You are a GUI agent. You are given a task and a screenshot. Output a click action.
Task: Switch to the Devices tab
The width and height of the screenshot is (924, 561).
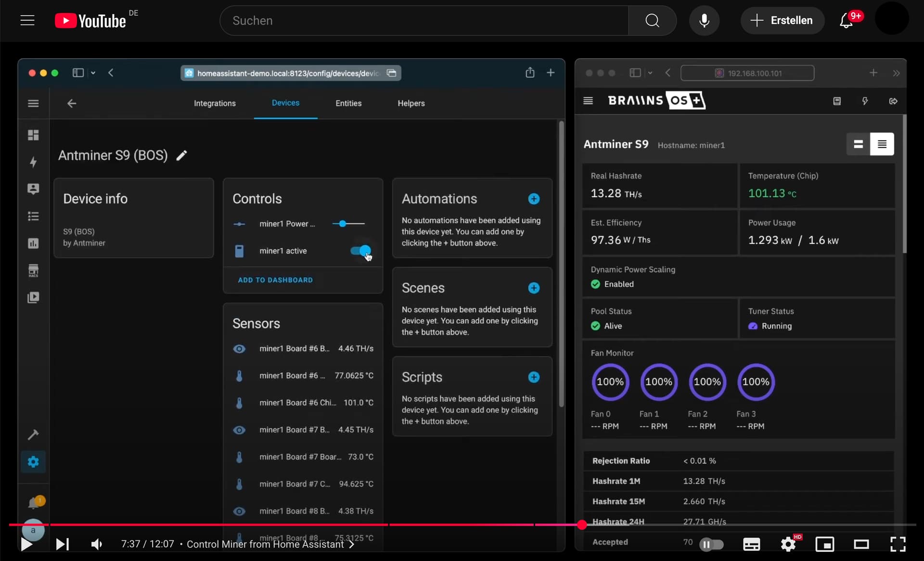tap(285, 103)
